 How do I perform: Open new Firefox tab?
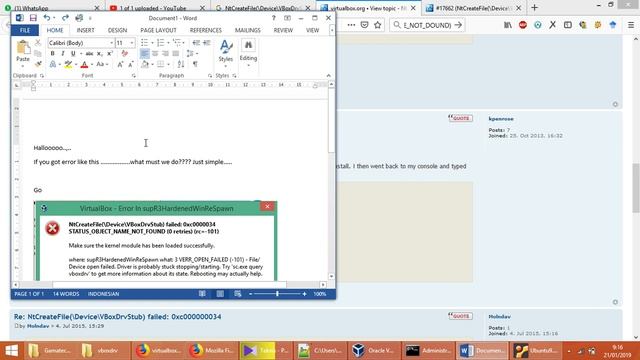pyautogui.click(x=534, y=7)
